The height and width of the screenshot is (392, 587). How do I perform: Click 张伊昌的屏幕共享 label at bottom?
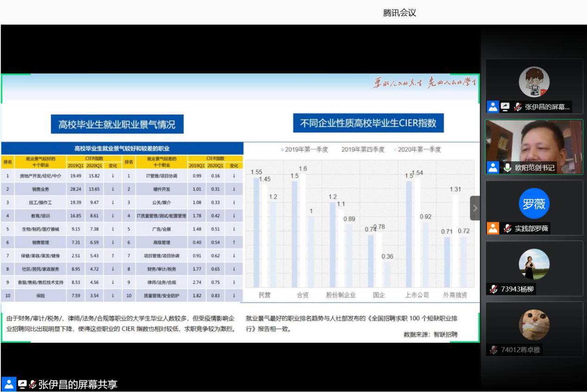pos(78,385)
